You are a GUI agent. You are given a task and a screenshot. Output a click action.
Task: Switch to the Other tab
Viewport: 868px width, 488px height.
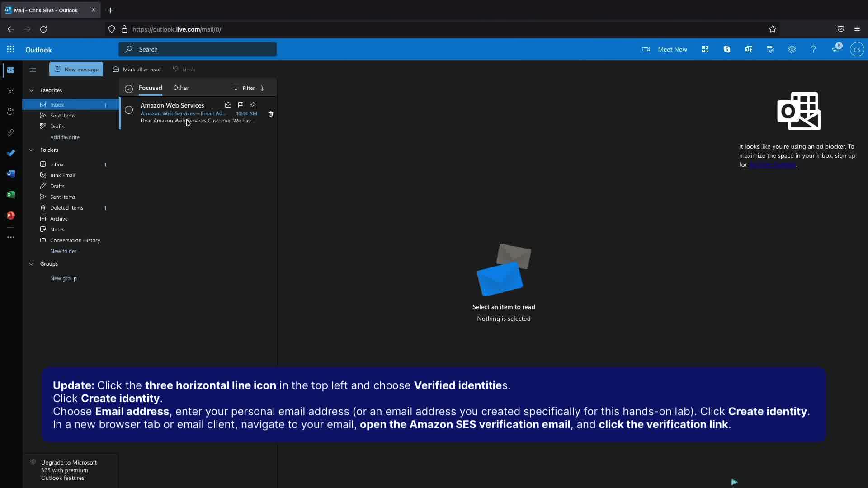181,88
